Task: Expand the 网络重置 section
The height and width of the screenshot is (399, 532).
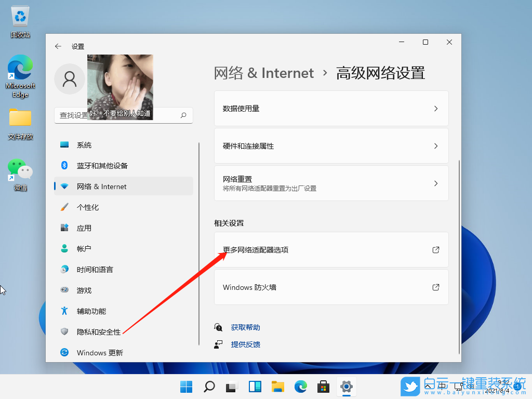Action: click(x=331, y=183)
